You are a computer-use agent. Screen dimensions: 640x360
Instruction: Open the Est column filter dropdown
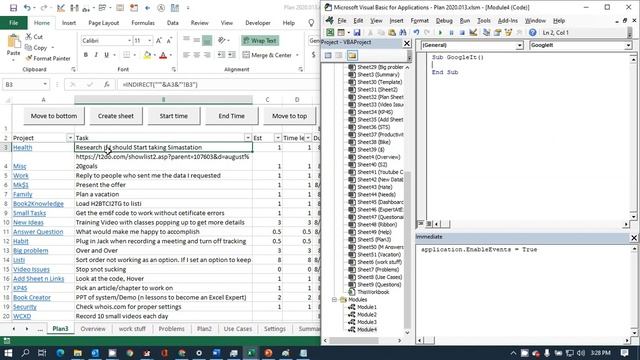pyautogui.click(x=278, y=138)
